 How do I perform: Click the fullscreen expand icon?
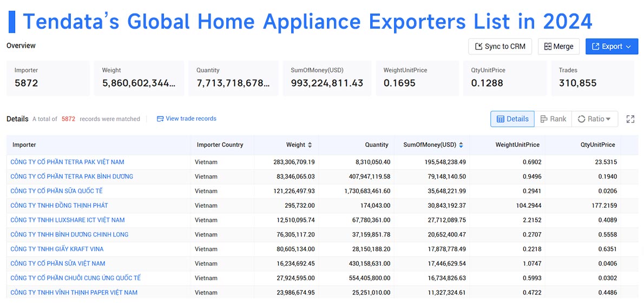coord(630,119)
